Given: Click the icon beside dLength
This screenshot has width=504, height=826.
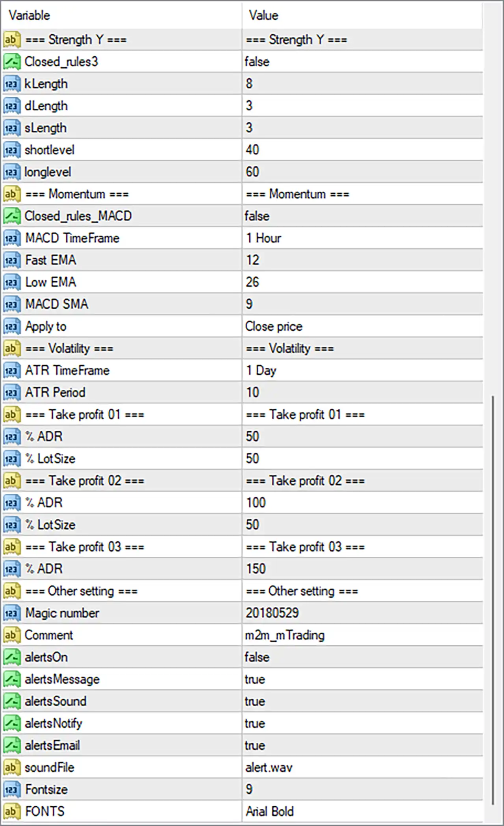Looking at the screenshot, I should [x=12, y=106].
